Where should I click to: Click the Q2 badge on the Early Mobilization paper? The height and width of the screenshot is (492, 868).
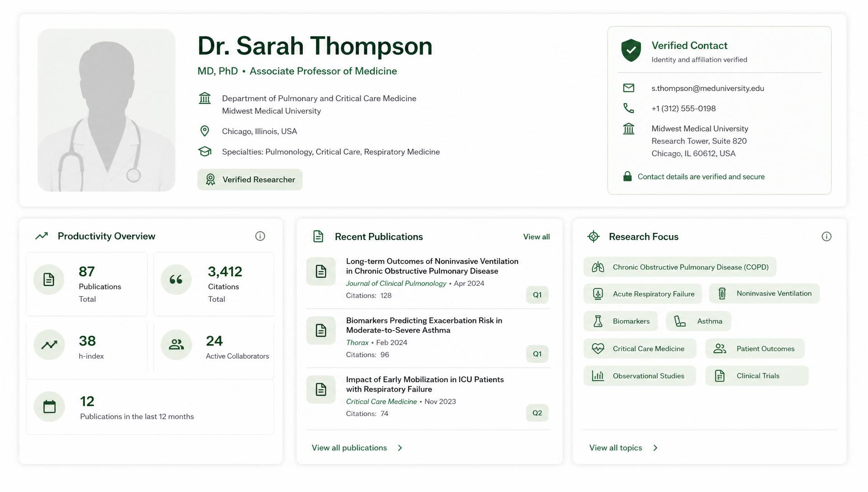point(537,413)
